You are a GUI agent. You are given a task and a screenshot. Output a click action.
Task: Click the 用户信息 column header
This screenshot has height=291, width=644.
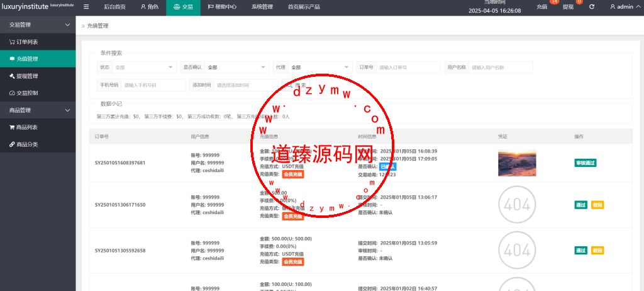point(200,136)
